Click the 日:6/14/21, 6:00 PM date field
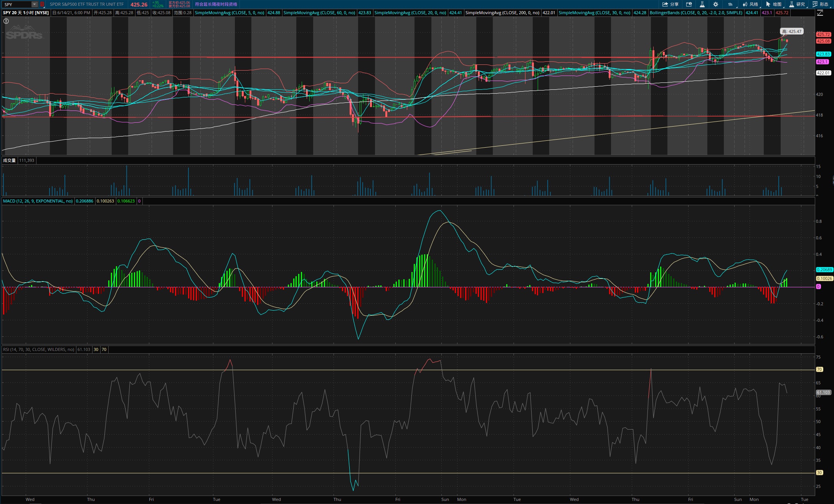This screenshot has width=834, height=504. coord(71,13)
